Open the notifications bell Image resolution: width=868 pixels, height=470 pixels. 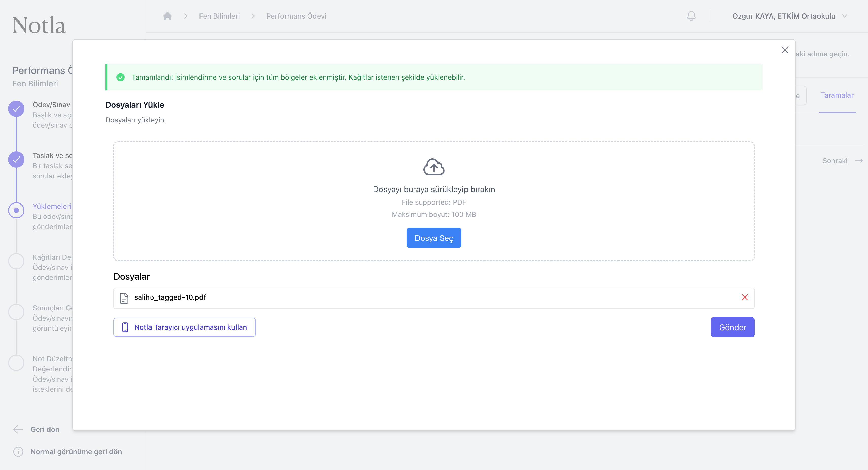[691, 16]
